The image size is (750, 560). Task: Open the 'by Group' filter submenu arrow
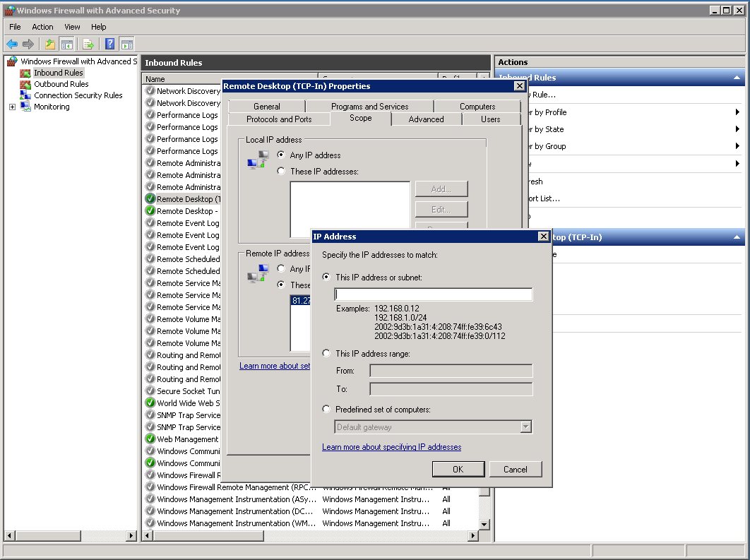point(737,146)
